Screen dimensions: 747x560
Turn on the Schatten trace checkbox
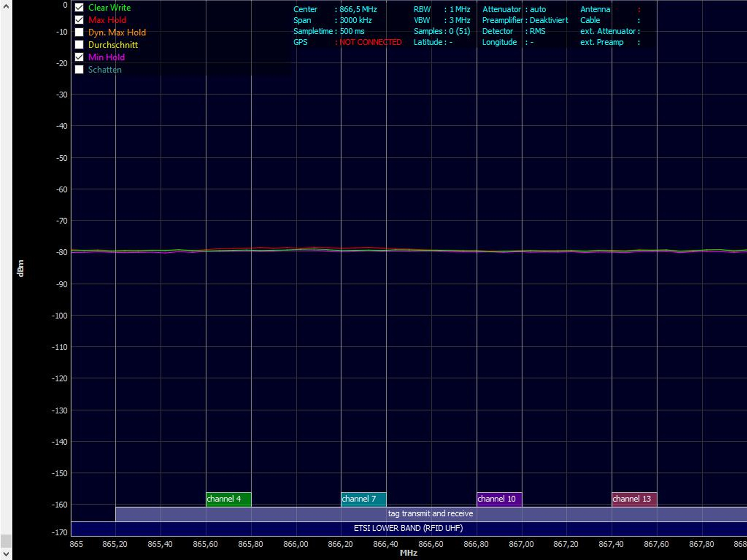[79, 70]
